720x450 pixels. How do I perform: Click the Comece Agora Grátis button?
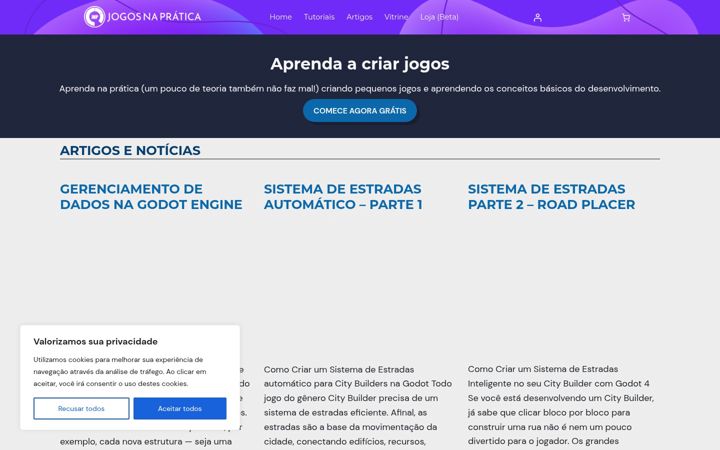[360, 111]
